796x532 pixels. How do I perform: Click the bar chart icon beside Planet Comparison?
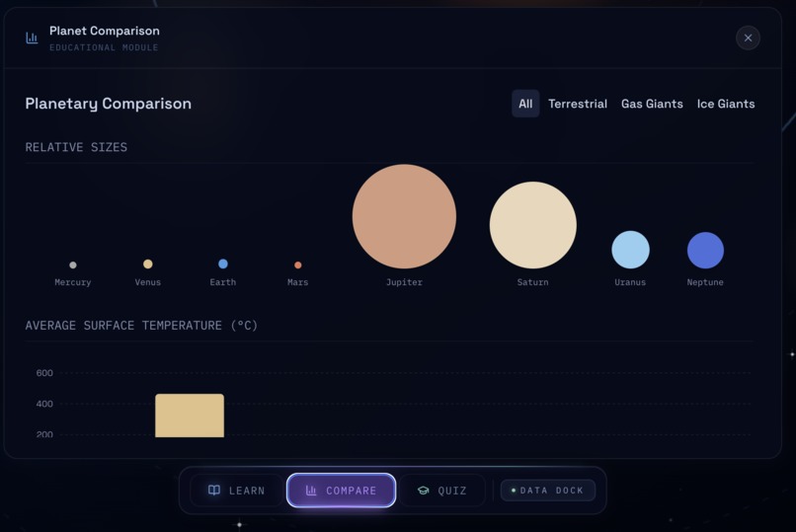click(x=32, y=38)
